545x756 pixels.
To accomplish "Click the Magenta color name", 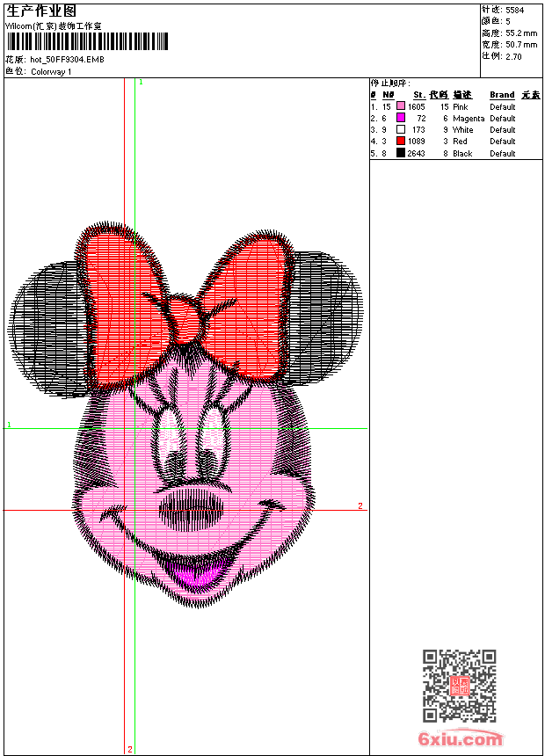I will [469, 118].
